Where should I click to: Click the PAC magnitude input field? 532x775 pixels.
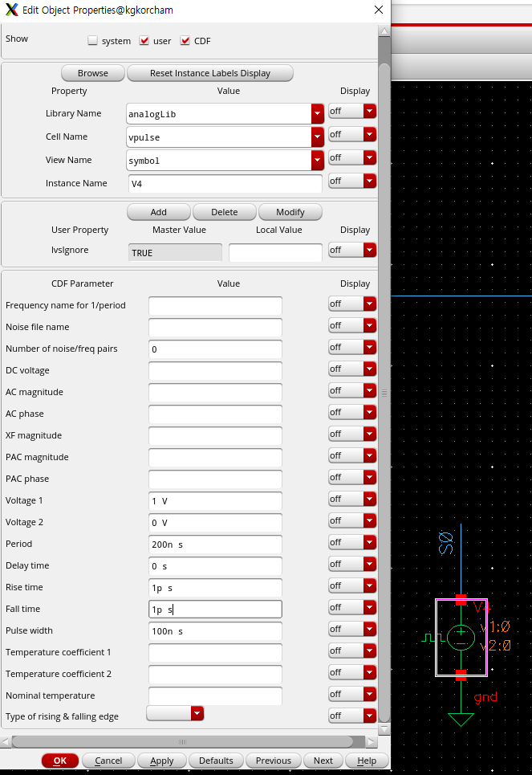click(x=215, y=459)
